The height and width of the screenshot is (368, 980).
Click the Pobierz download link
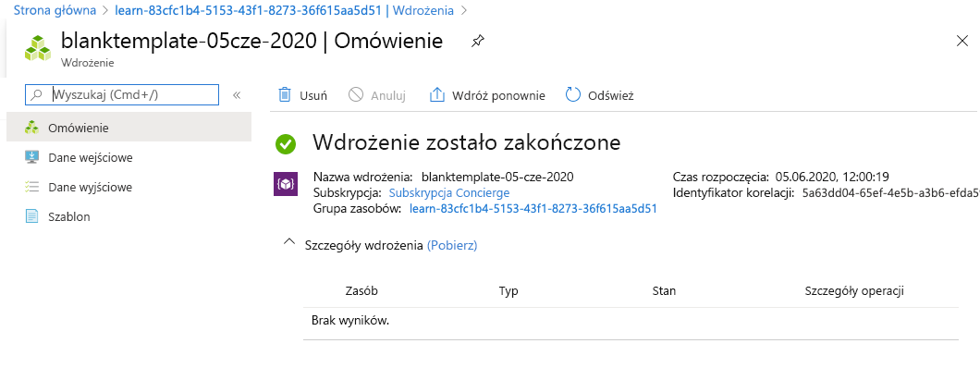click(x=452, y=246)
